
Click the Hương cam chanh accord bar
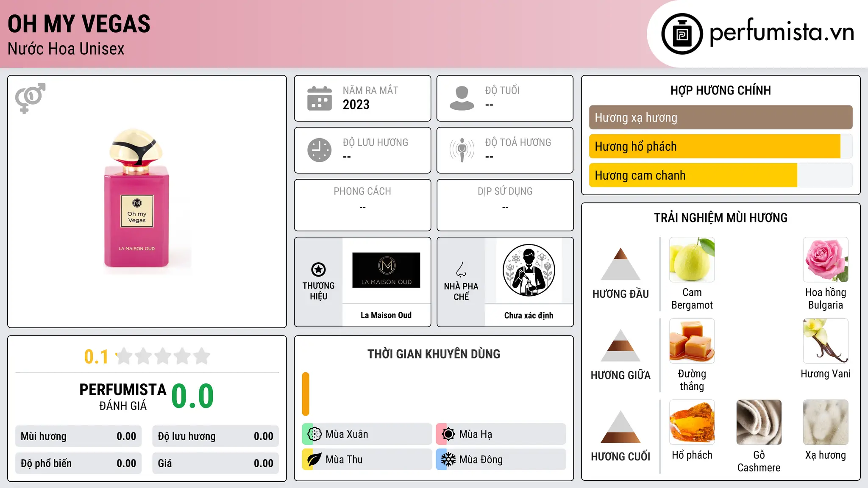pyautogui.click(x=721, y=175)
